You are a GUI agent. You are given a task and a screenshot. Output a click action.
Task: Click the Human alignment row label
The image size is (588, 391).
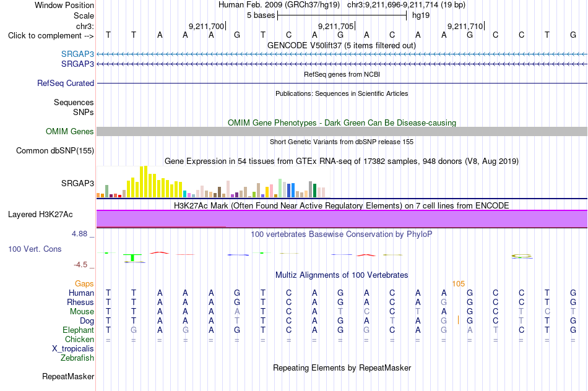click(81, 293)
